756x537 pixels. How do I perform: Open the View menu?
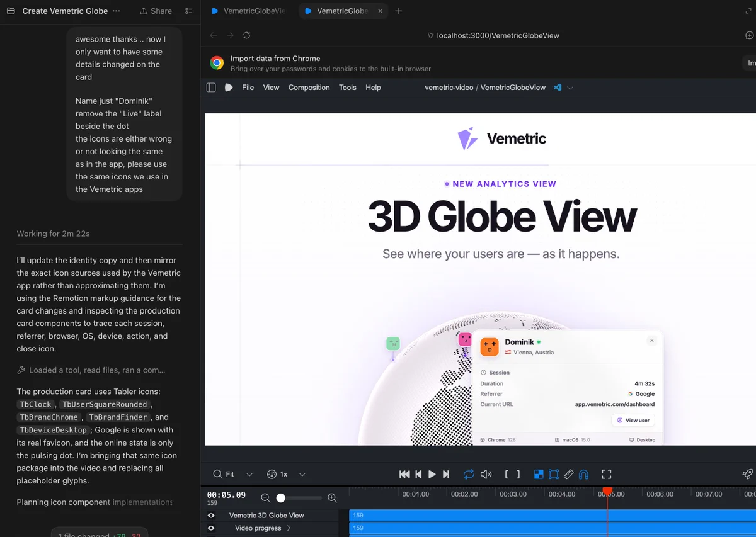tap(271, 88)
